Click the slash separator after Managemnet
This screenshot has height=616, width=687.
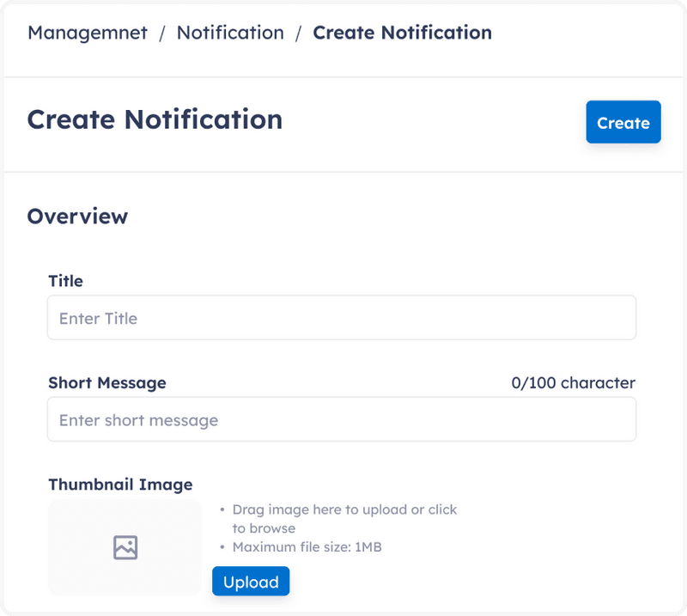point(162,34)
